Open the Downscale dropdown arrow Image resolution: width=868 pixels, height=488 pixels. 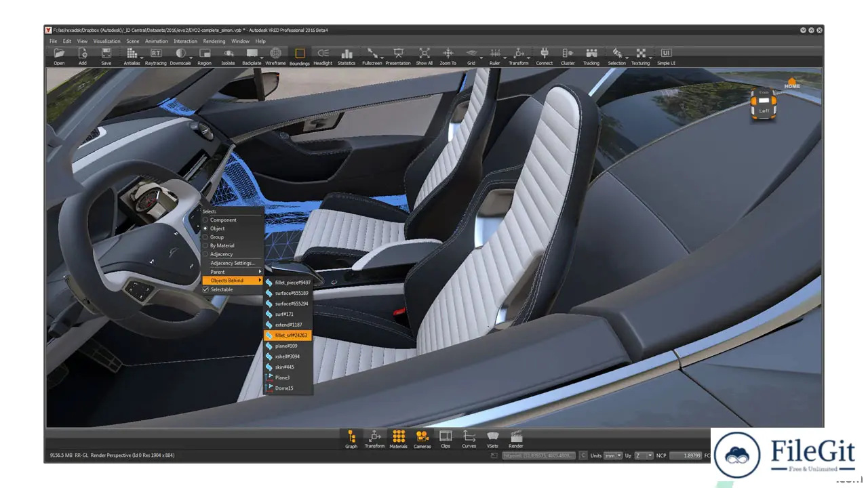click(x=190, y=58)
